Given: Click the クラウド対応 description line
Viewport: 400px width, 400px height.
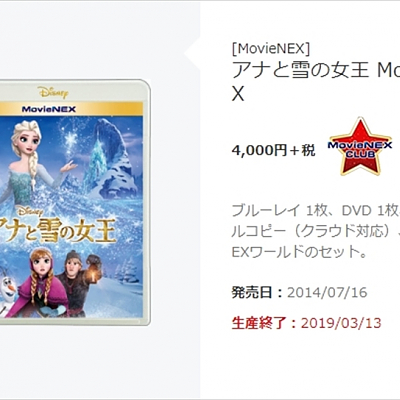Looking at the screenshot, I should [x=316, y=231].
